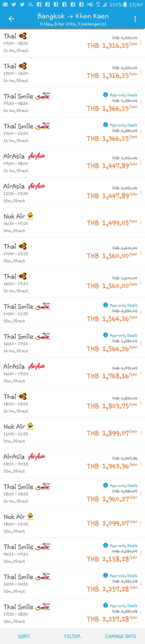Screen dimensions: 145x644
Task: Tap AirAsia logo on 07:00 flight
Action: [36, 156]
